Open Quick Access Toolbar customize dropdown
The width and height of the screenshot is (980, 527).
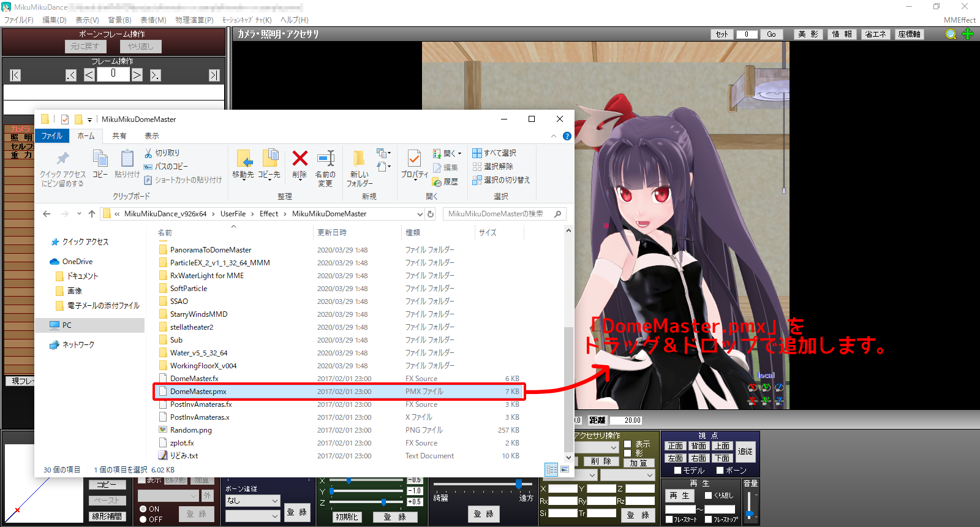click(89, 119)
